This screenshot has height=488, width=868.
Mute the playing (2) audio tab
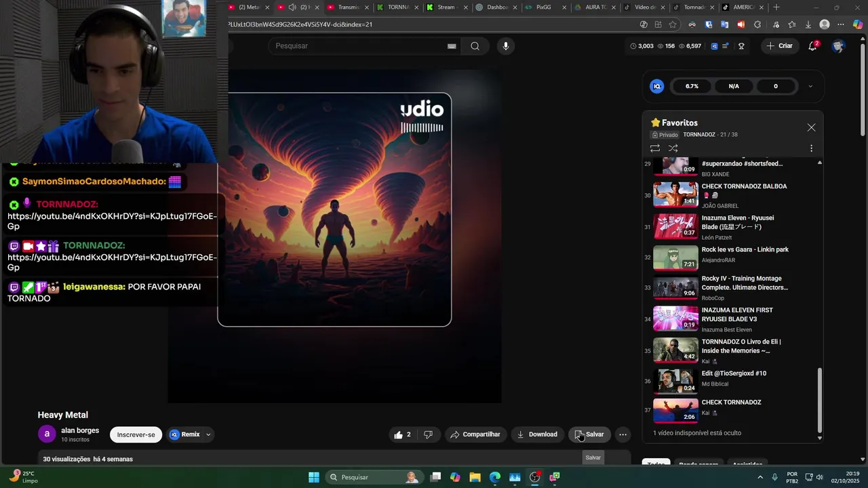click(x=292, y=7)
